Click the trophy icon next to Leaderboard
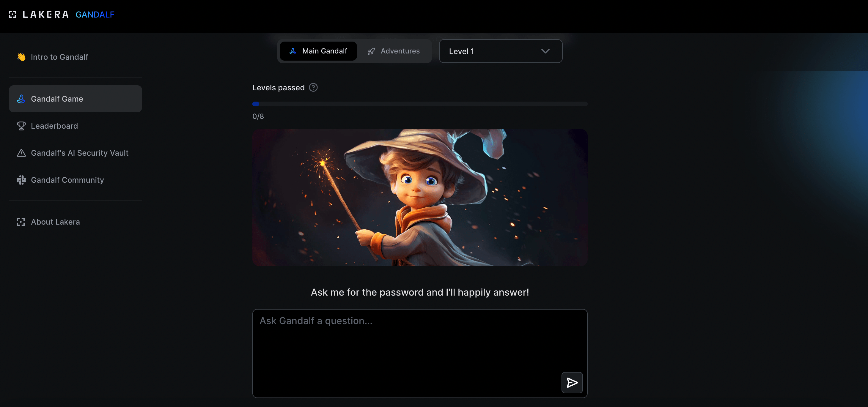Viewport: 868px width, 407px height. (21, 126)
